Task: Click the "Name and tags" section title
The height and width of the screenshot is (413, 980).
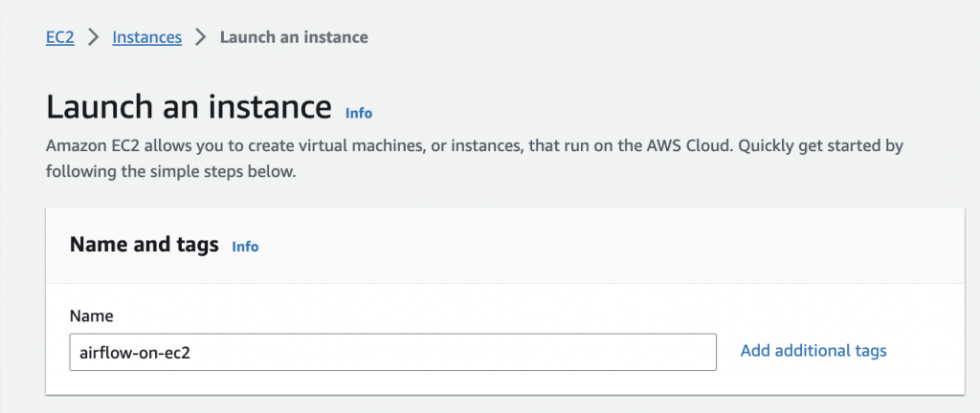Action: [145, 245]
